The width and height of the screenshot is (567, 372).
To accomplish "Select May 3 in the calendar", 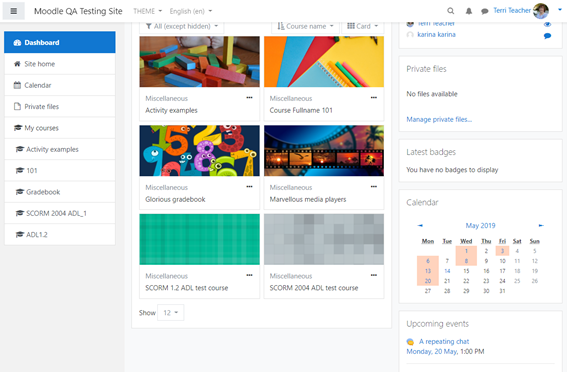I will pos(502,251).
